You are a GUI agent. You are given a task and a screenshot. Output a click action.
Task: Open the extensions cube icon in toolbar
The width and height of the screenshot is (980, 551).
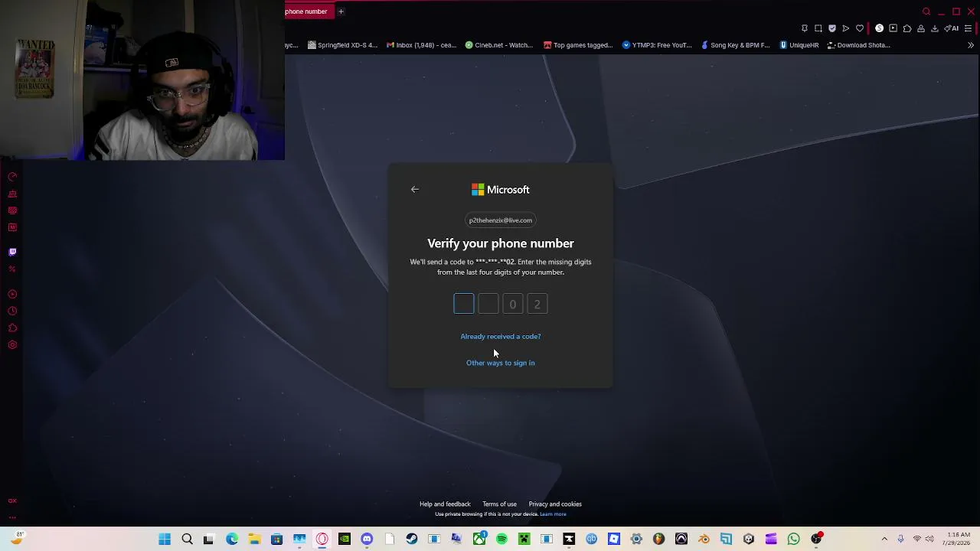click(907, 28)
